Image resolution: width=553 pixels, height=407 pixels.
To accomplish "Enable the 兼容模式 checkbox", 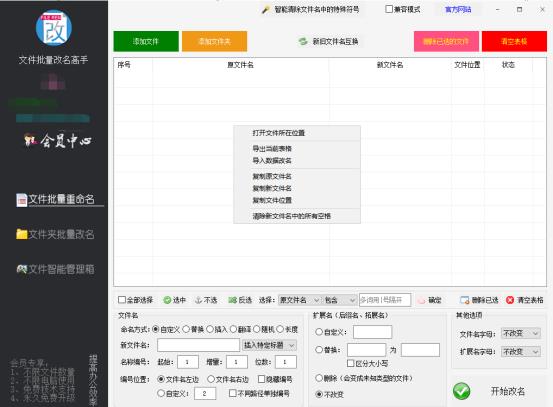I will click(389, 9).
